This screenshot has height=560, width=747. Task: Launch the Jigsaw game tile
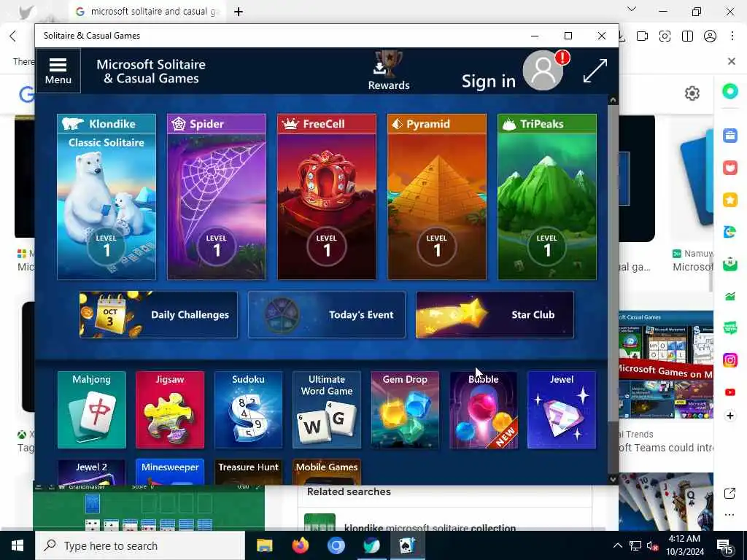coord(170,410)
